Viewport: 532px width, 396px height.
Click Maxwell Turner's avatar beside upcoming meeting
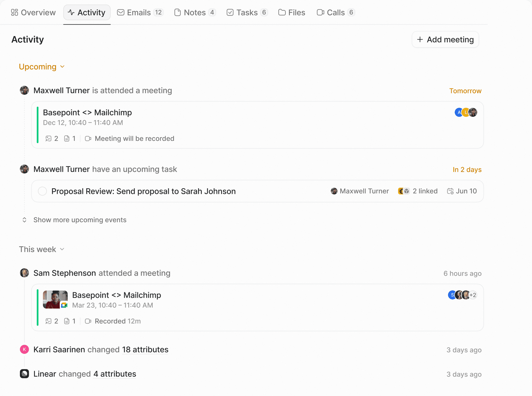[24, 90]
